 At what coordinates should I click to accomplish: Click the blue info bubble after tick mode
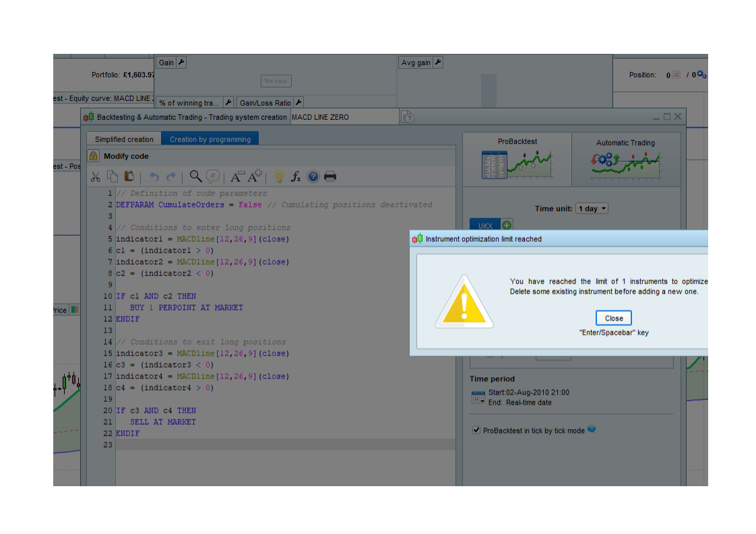click(592, 430)
